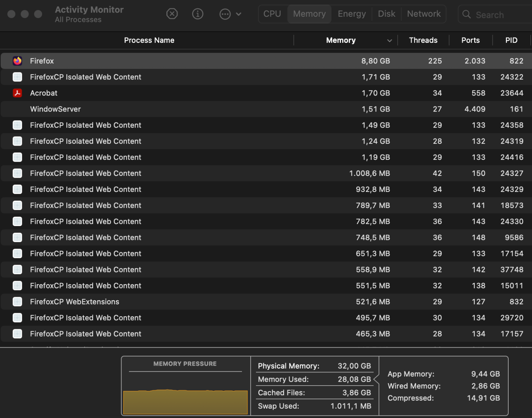Click the PID 23644 cell

512,93
